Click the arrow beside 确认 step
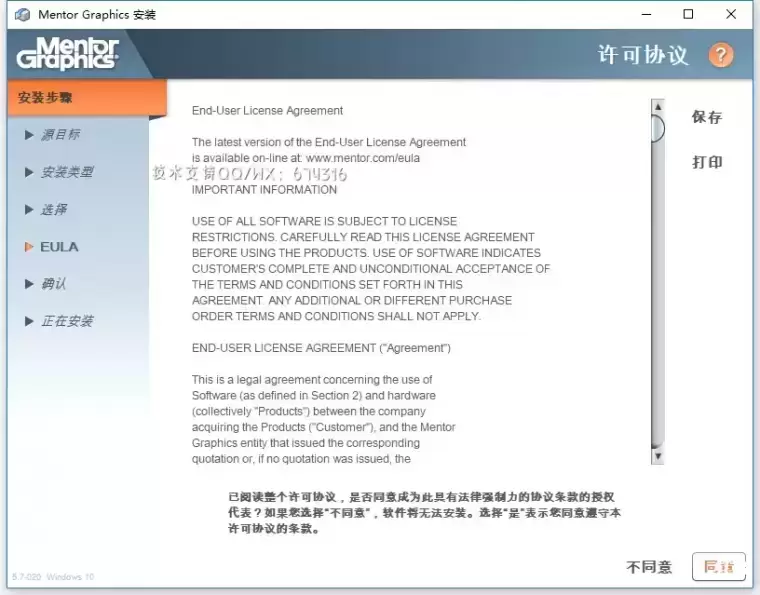This screenshot has width=760, height=595. click(x=29, y=284)
